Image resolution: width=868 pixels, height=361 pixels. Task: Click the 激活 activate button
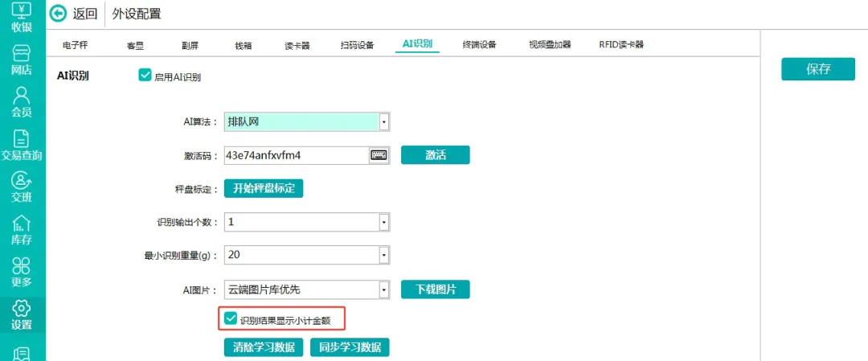[x=435, y=155]
